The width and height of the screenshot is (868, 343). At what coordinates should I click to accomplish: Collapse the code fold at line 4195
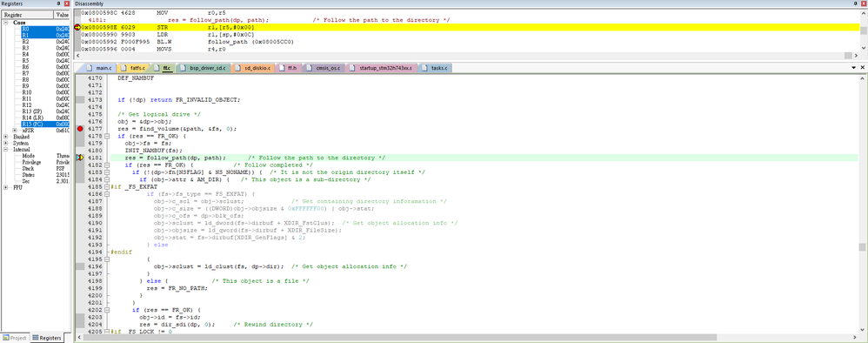point(106,259)
